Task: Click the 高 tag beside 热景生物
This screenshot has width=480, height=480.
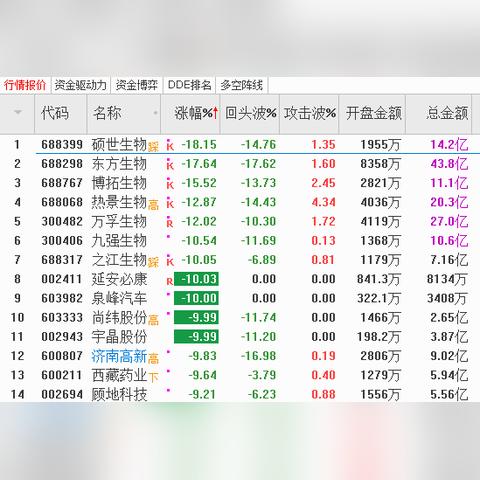Action: tap(153, 205)
